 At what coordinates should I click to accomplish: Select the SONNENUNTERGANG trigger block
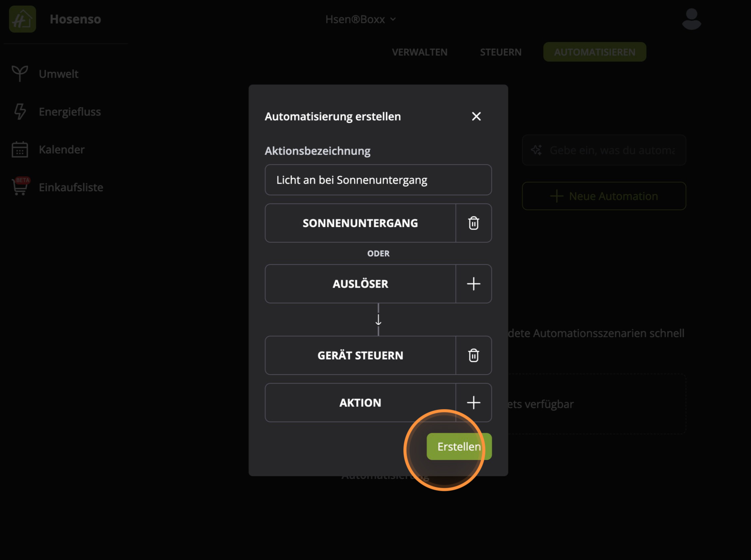click(360, 223)
